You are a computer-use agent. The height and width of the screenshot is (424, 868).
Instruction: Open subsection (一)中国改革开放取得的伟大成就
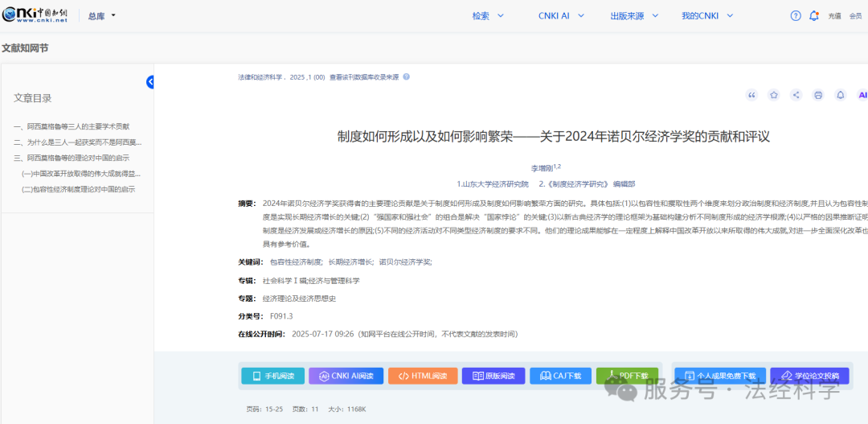click(81, 174)
